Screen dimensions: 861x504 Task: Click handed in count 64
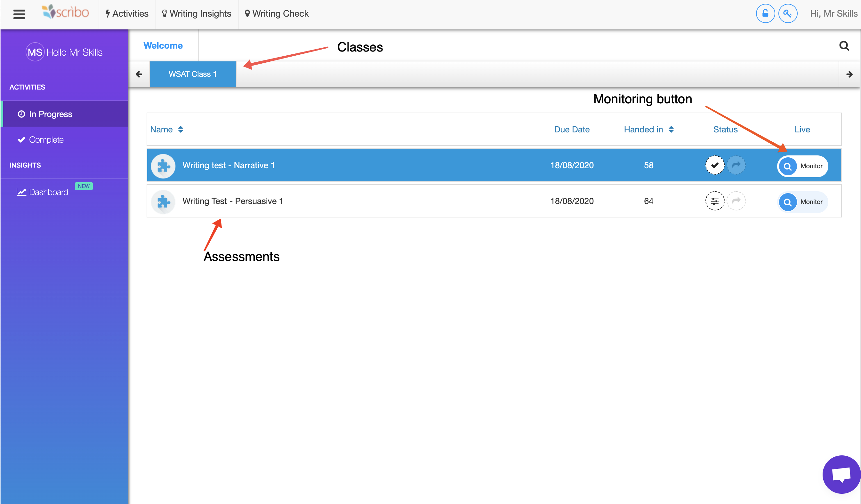648,201
